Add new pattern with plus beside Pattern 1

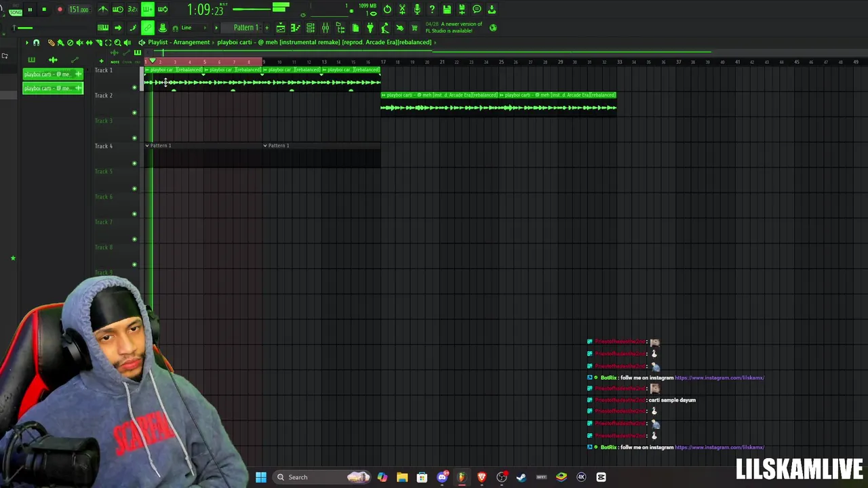(x=267, y=28)
